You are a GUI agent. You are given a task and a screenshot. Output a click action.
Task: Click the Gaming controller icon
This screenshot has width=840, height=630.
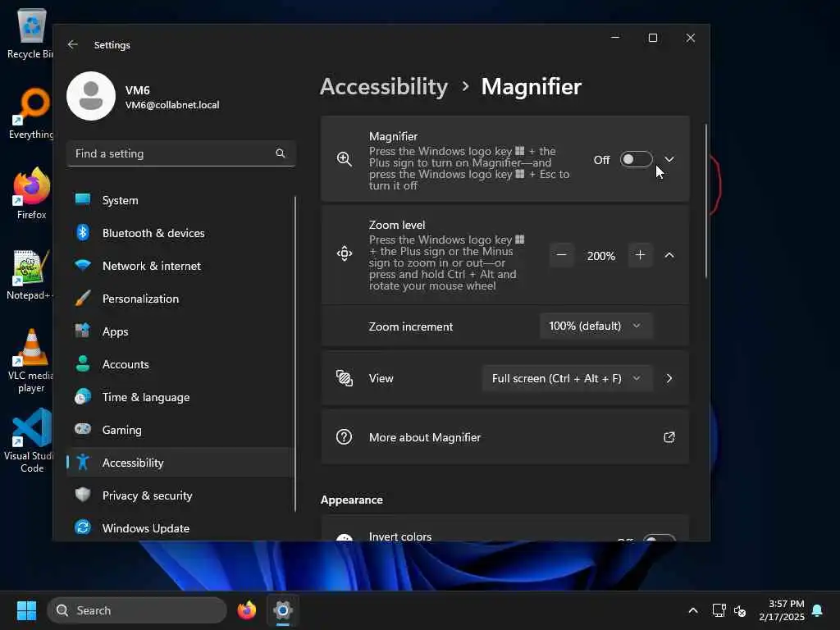click(x=83, y=429)
